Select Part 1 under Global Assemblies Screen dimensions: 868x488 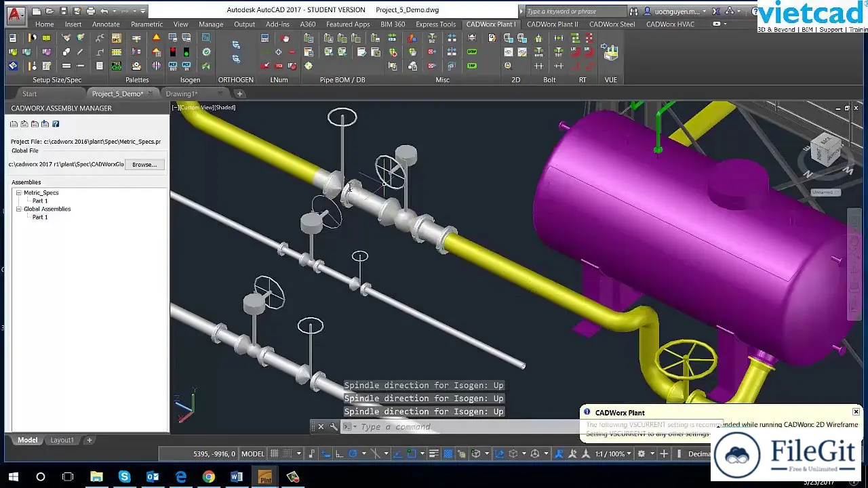pyautogui.click(x=40, y=217)
